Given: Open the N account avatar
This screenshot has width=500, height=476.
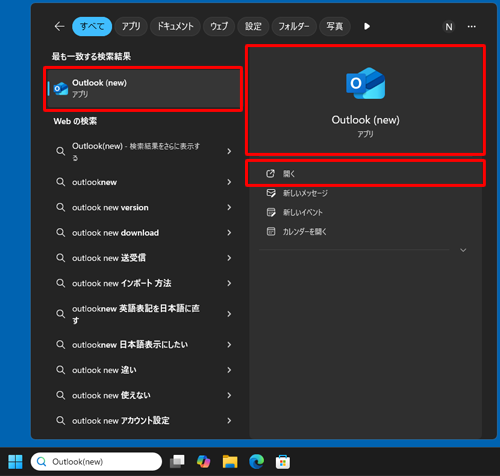Looking at the screenshot, I should [449, 27].
